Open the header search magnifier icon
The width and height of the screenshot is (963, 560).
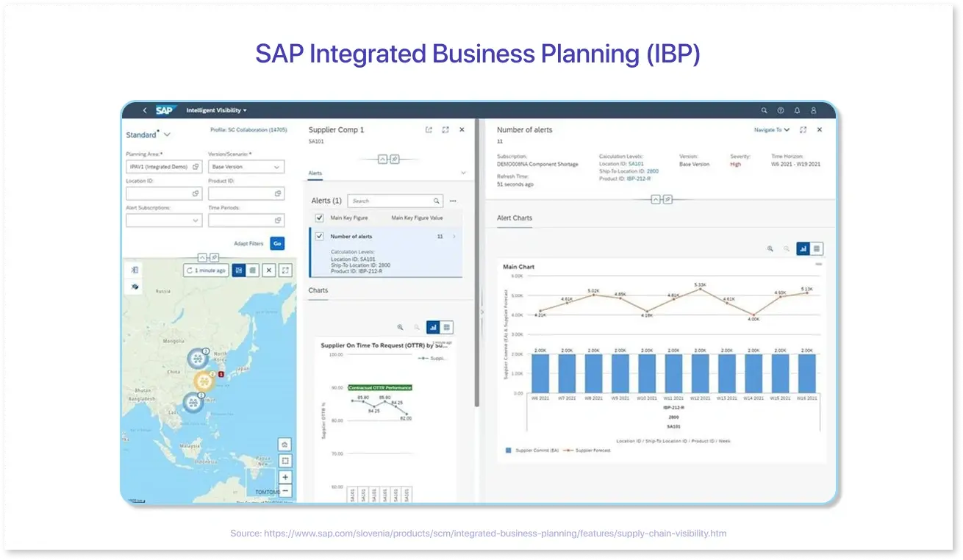765,110
